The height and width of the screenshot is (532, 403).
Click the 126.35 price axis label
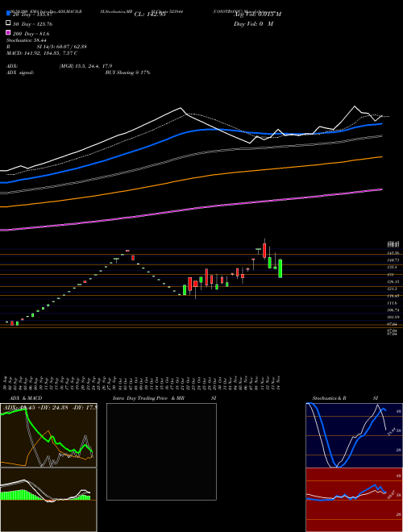[393, 281]
